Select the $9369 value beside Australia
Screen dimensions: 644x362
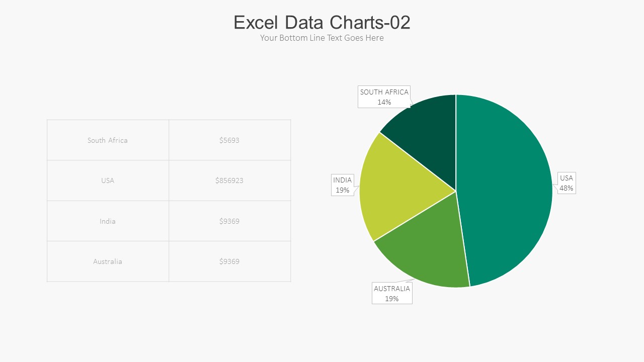[x=229, y=261]
